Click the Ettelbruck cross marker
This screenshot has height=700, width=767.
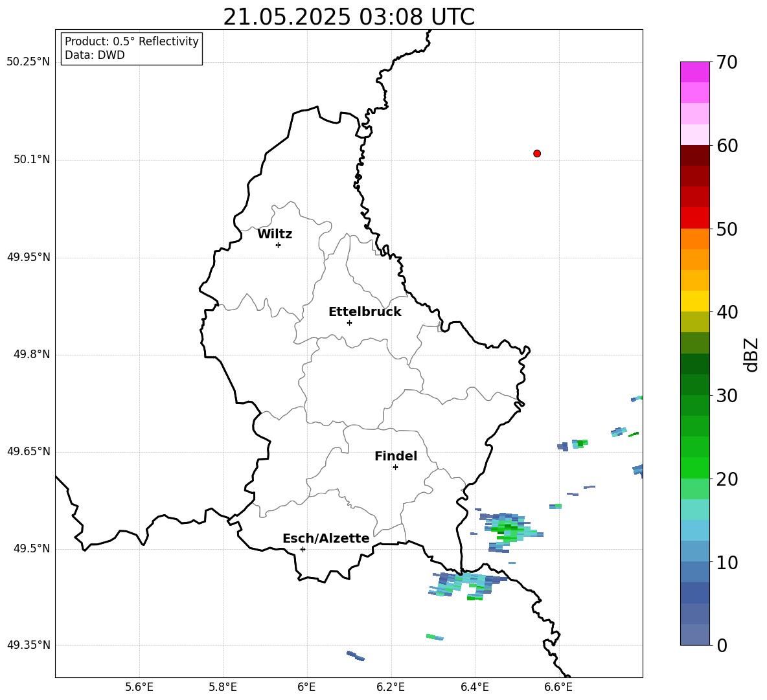coord(349,322)
